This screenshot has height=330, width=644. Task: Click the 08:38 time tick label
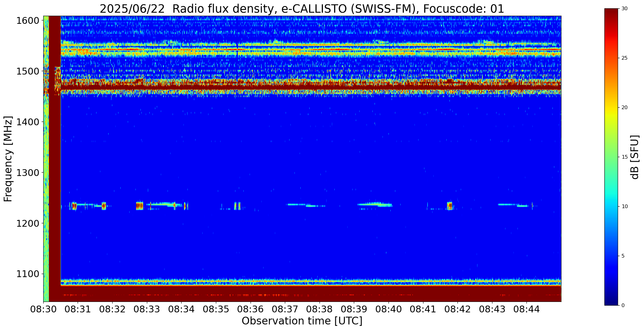click(320, 309)
